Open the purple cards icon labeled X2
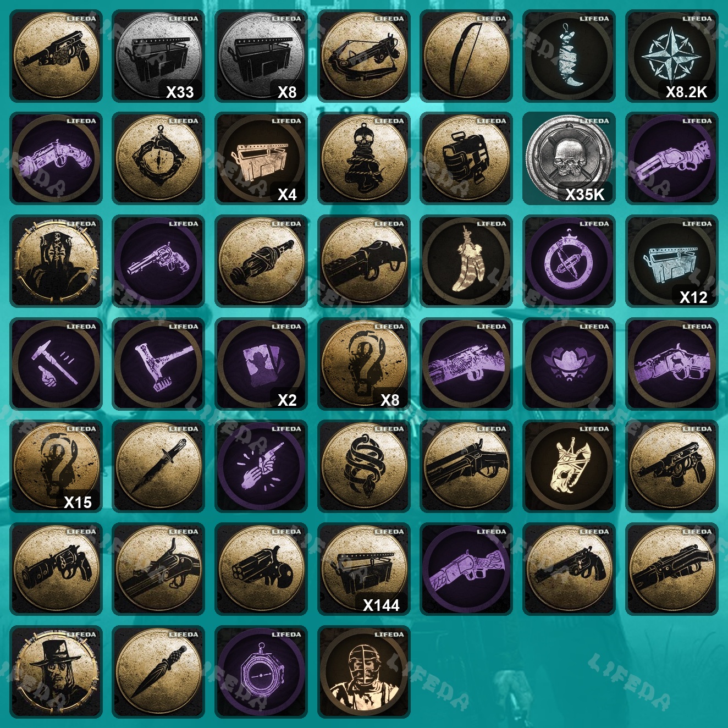 point(261,363)
